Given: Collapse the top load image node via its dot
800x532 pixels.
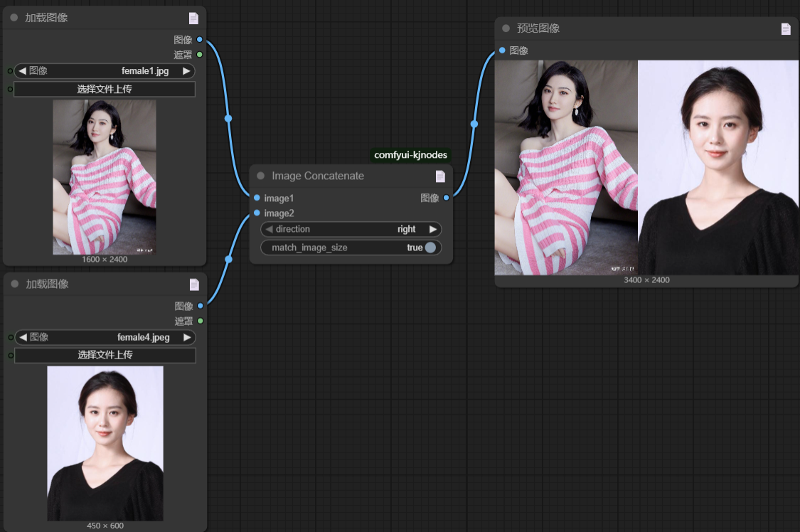Looking at the screenshot, I should pos(14,18).
